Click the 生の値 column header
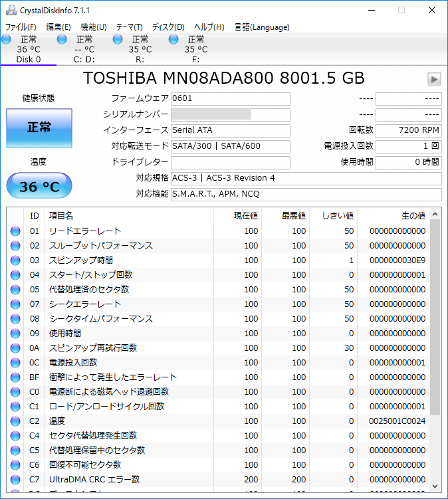The image size is (448, 499). click(393, 216)
